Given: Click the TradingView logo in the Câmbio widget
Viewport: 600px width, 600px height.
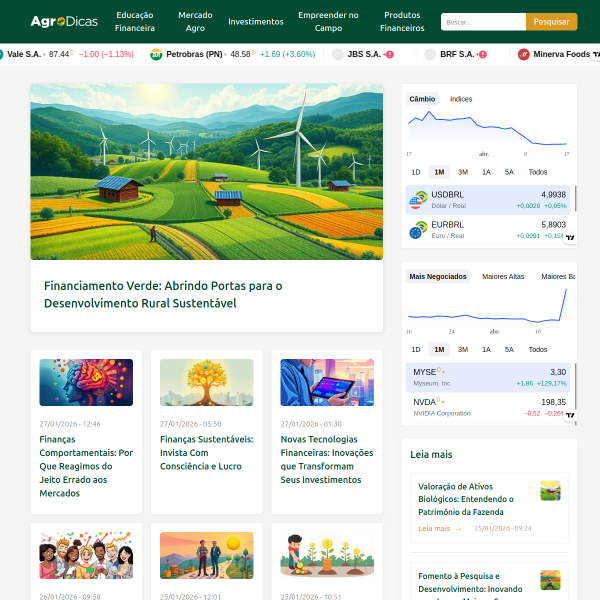Looking at the screenshot, I should pyautogui.click(x=570, y=238).
